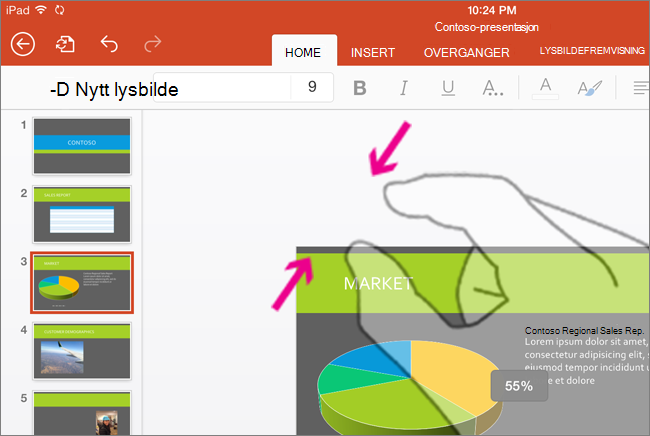Select slide 3 Market thumbnail
The height and width of the screenshot is (436, 650).
click(82, 283)
